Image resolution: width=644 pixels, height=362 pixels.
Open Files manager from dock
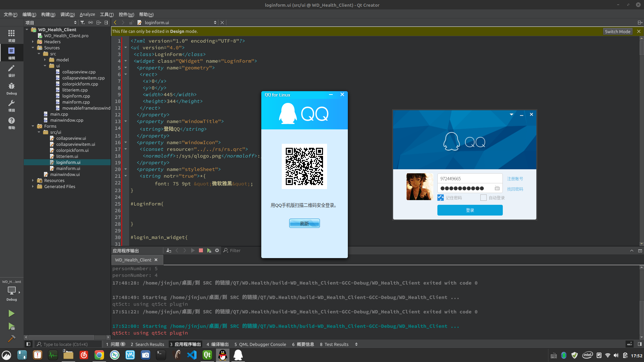click(x=68, y=355)
